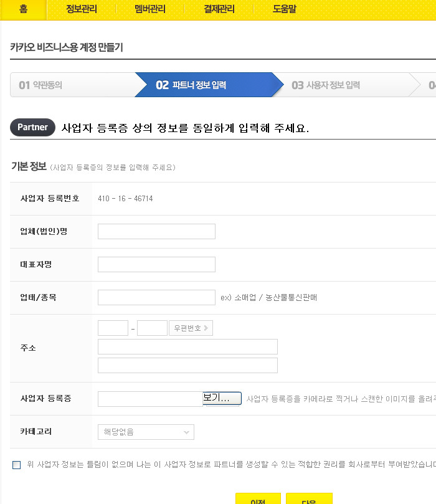Click the 다음 button

point(309,499)
